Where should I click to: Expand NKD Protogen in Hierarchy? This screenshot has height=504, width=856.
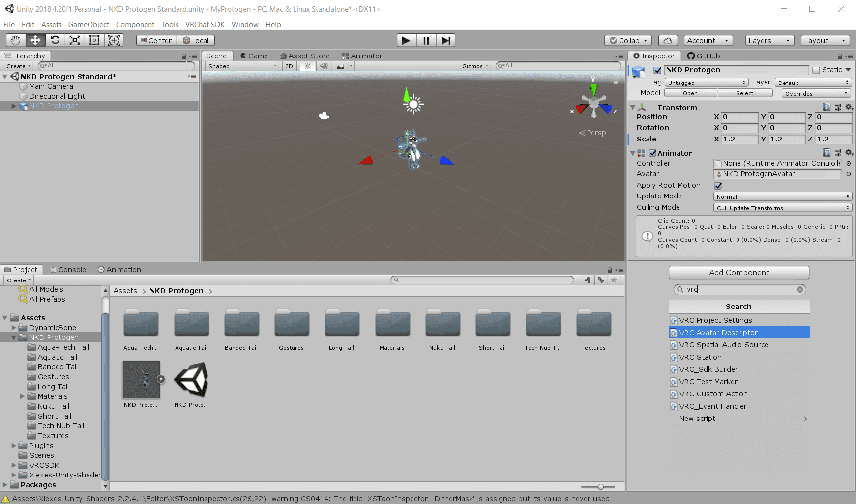[14, 106]
